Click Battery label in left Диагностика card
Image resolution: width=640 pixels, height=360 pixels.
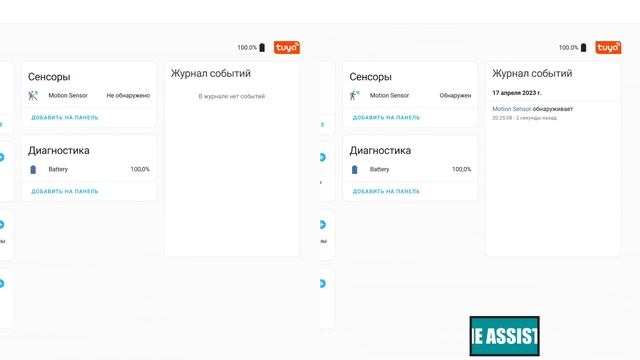click(58, 169)
